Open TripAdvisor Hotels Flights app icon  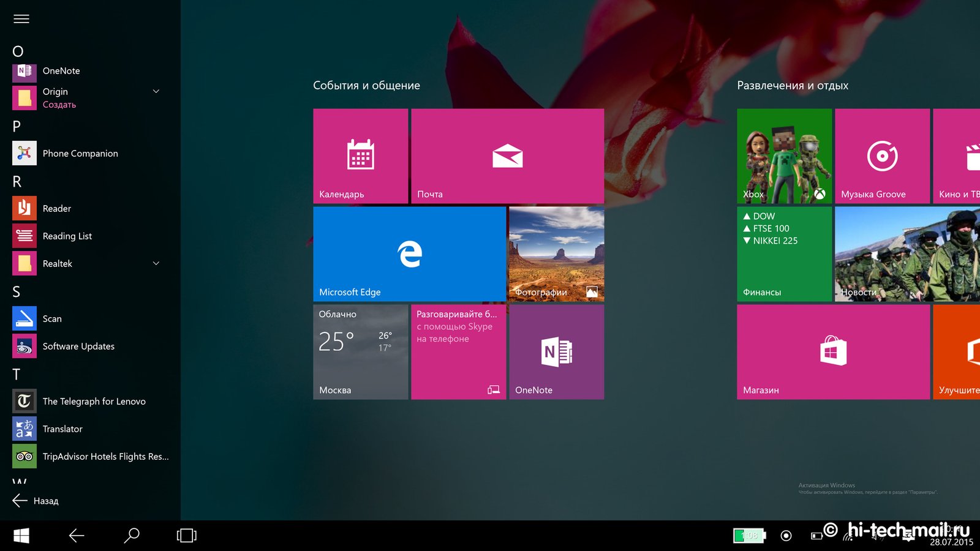24,456
